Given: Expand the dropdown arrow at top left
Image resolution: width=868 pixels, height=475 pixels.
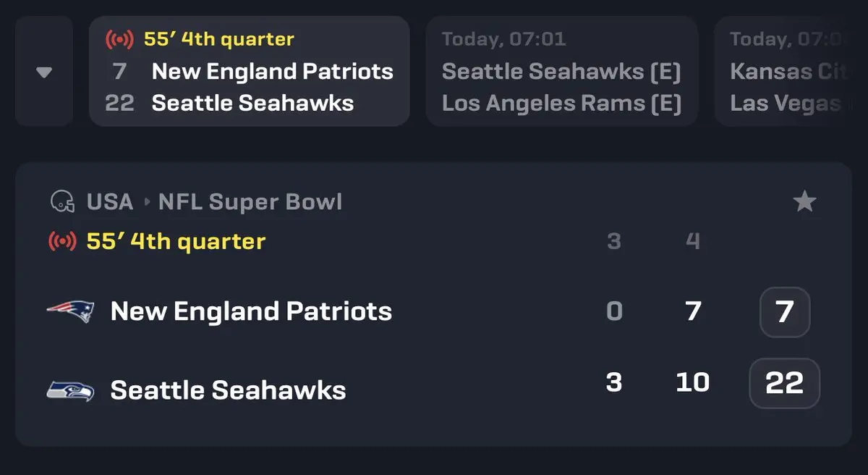Looking at the screenshot, I should [x=44, y=72].
